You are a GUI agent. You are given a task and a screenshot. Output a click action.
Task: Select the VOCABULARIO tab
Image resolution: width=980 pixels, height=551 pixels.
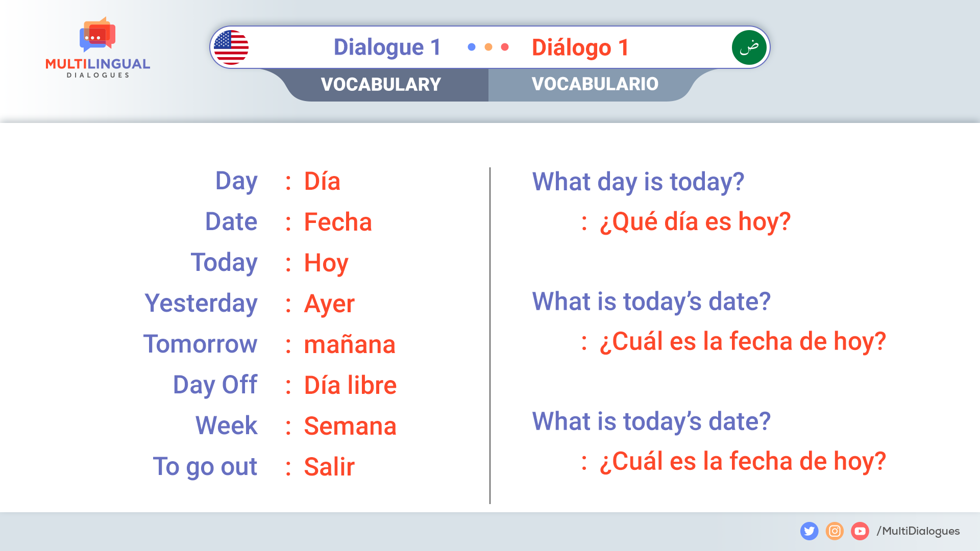pos(595,84)
